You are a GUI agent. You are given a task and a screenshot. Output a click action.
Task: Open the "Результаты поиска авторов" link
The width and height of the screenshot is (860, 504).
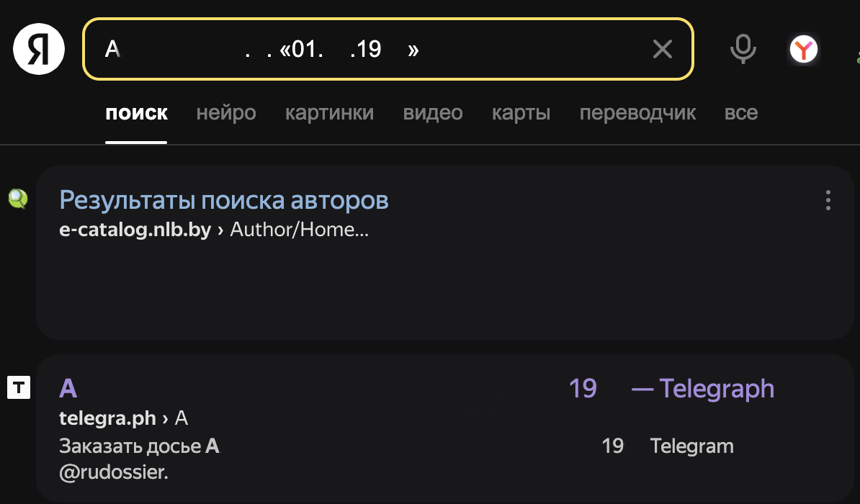224,199
